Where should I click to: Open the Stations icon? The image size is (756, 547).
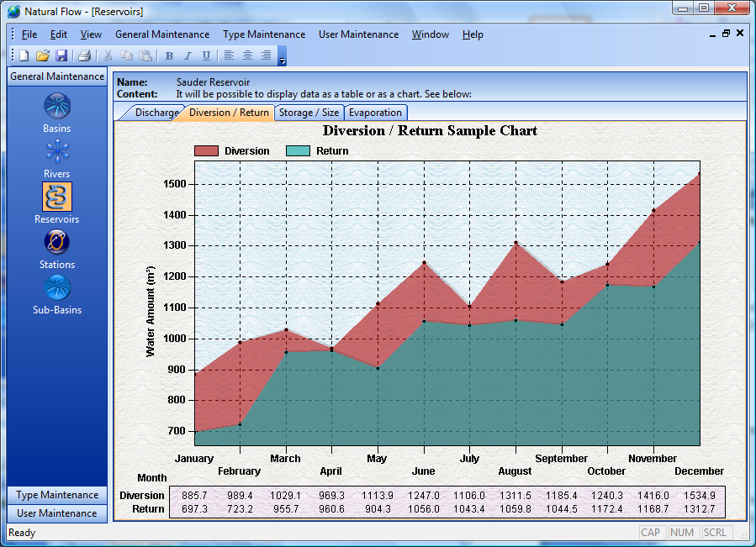(57, 243)
